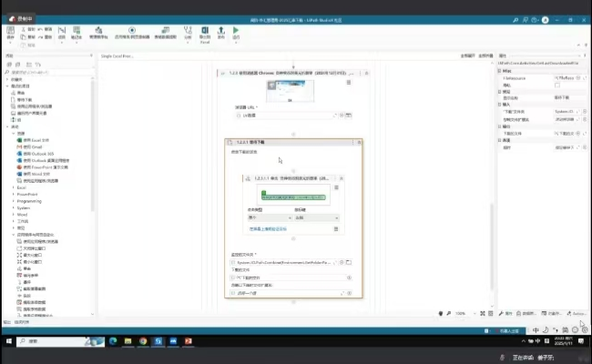This screenshot has height=364, width=592.
Task: Expand the Programming category in Activities
Action: coord(31,200)
